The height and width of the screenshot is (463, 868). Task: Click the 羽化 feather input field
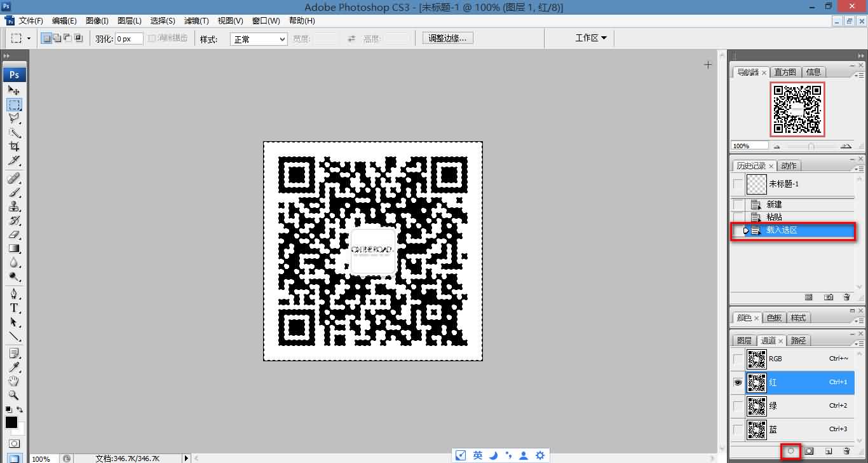click(128, 39)
